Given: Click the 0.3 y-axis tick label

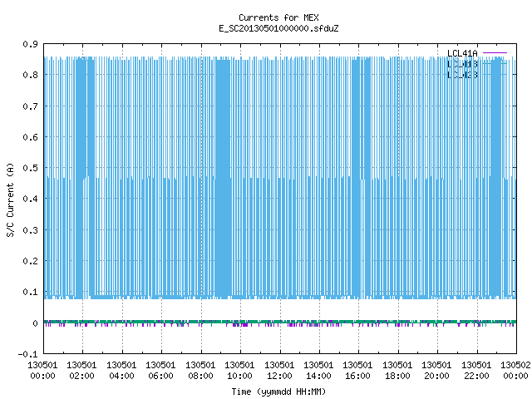Looking at the screenshot, I should point(30,230).
